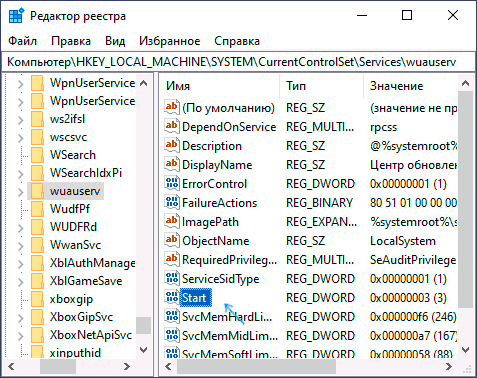Click the binary icon next to FailureActions
The width and height of the screenshot is (477, 378).
(172, 202)
